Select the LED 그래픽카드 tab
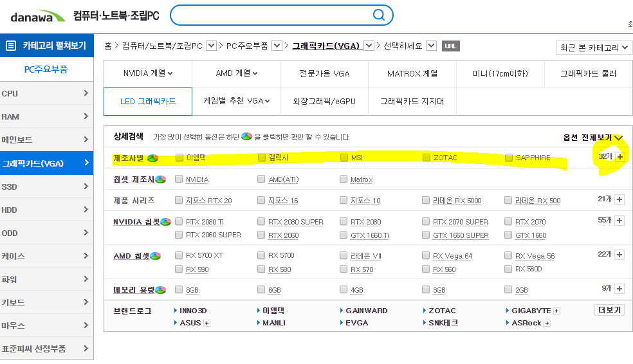 point(147,101)
